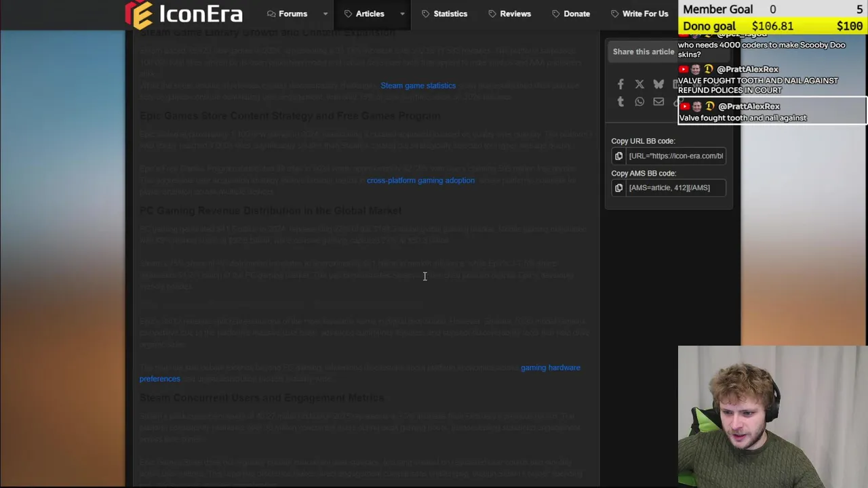The height and width of the screenshot is (488, 868).
Task: Select Write For Us in navbar
Action: tap(639, 14)
